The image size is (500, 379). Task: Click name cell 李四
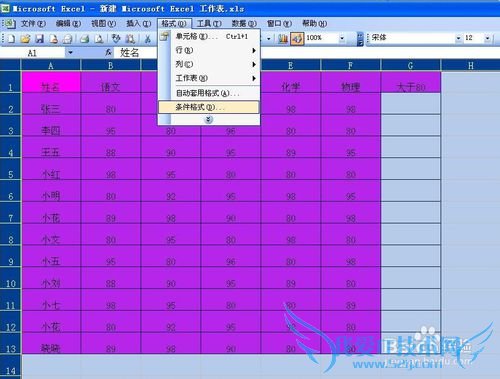[51, 126]
